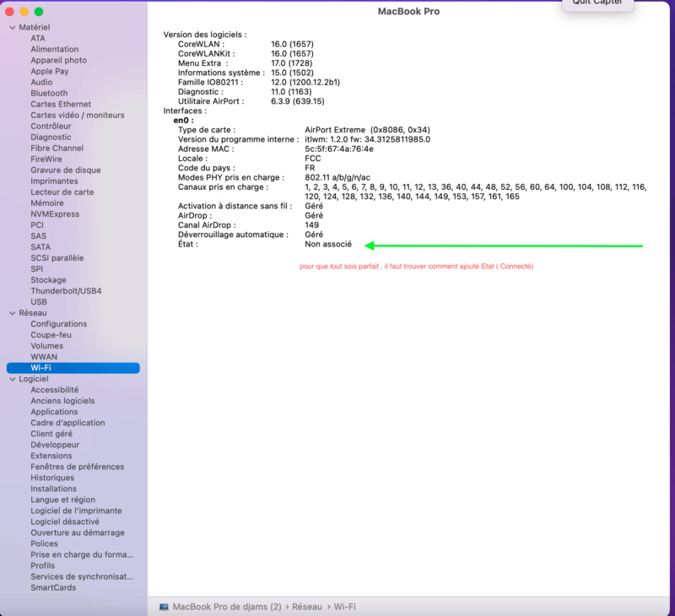This screenshot has width=675, height=616.
Task: Open Langue et région
Action: (62, 500)
